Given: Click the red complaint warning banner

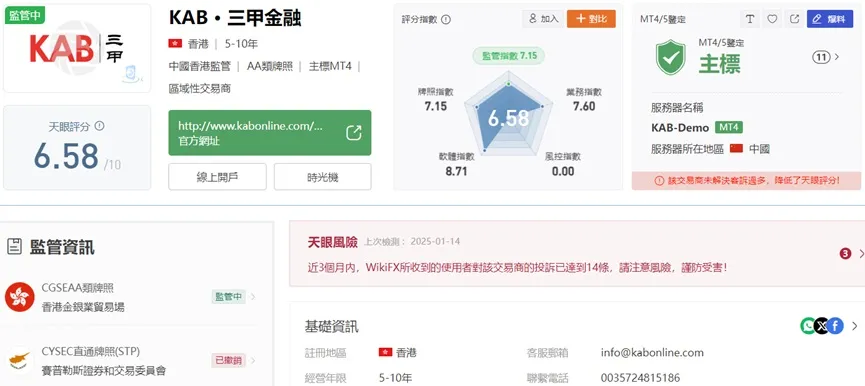Looking at the screenshot, I should pyautogui.click(x=746, y=180).
